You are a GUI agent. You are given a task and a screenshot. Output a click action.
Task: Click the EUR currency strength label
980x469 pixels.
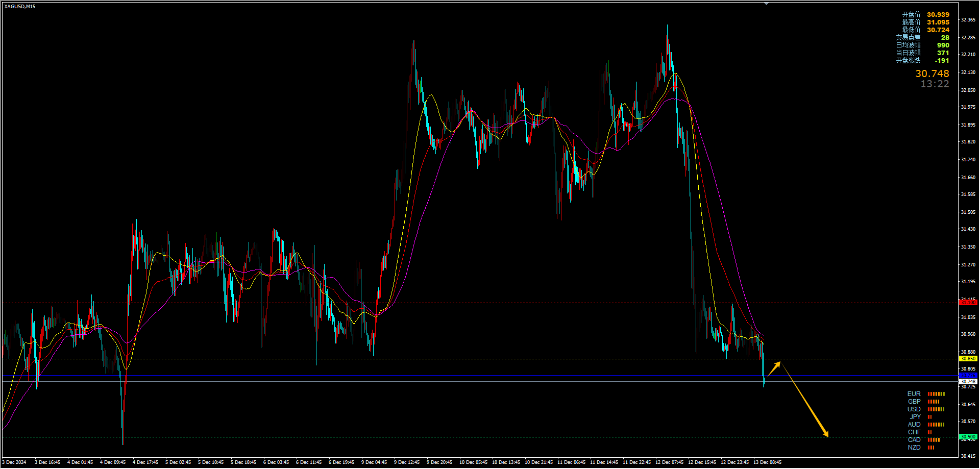(x=914, y=394)
